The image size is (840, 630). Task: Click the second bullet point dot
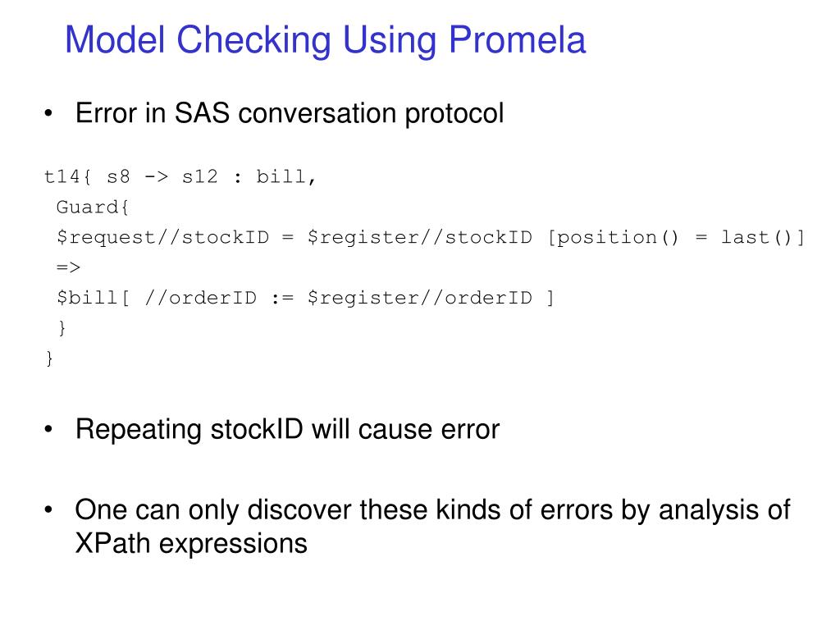coord(48,429)
